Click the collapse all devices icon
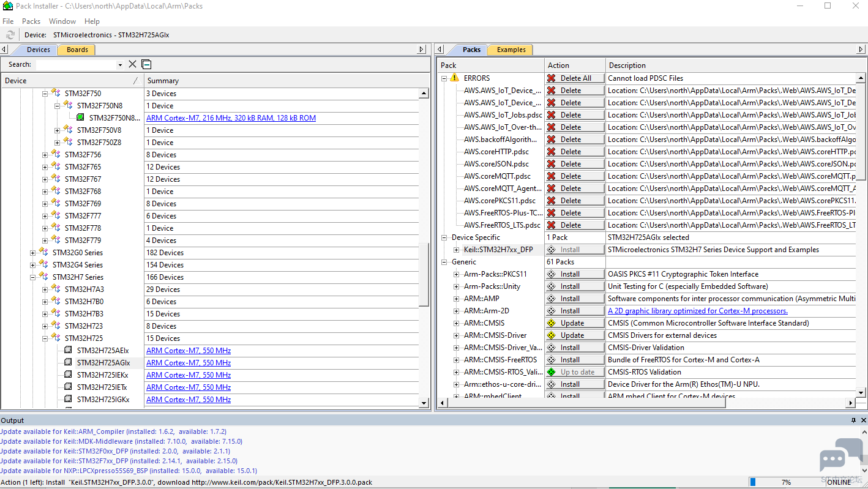Screen dimensions: 868x489 click(x=146, y=64)
